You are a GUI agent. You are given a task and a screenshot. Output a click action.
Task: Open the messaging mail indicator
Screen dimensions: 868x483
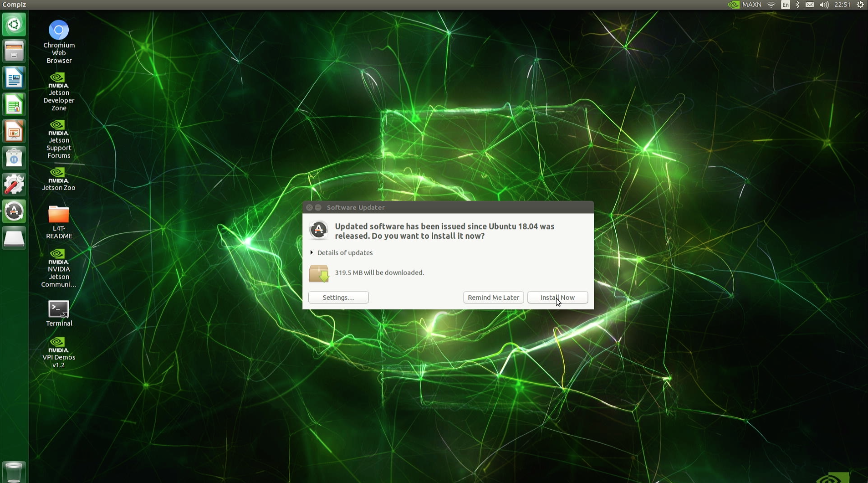click(809, 5)
